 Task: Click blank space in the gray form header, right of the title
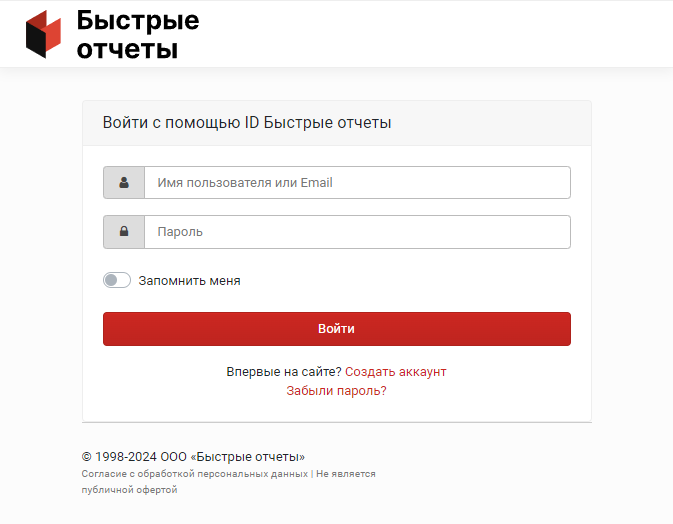[490, 123]
